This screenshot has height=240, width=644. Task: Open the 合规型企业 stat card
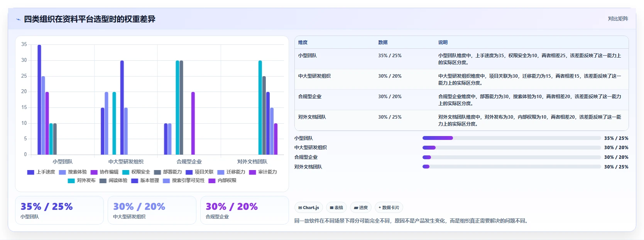coord(245,210)
